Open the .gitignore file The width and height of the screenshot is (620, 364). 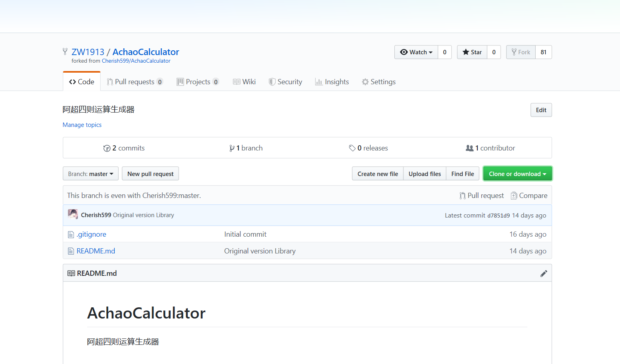tap(91, 234)
